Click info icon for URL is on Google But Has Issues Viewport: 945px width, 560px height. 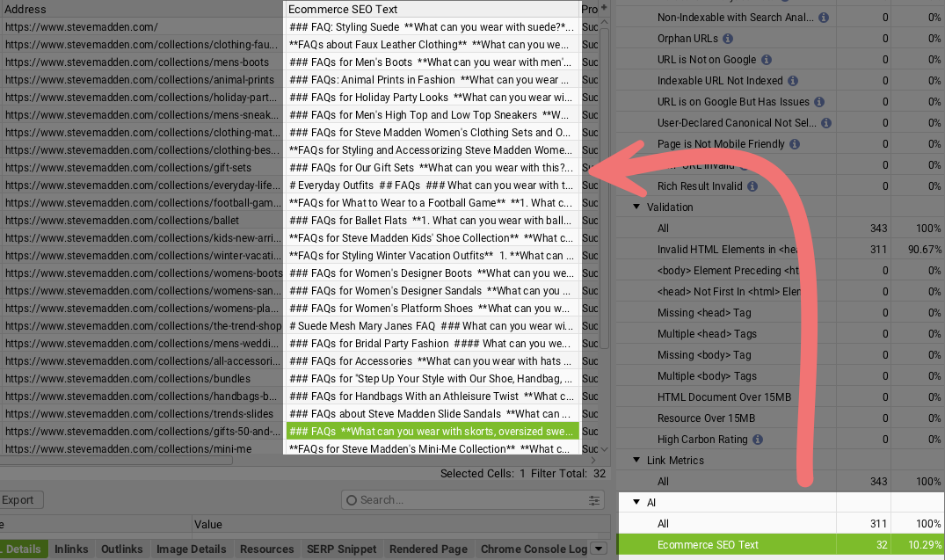point(818,102)
